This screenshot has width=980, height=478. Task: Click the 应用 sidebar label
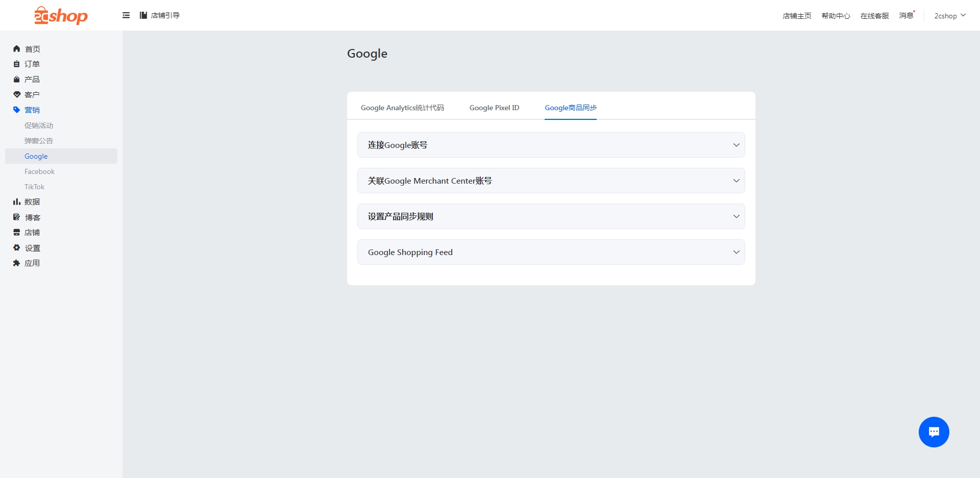(x=32, y=263)
